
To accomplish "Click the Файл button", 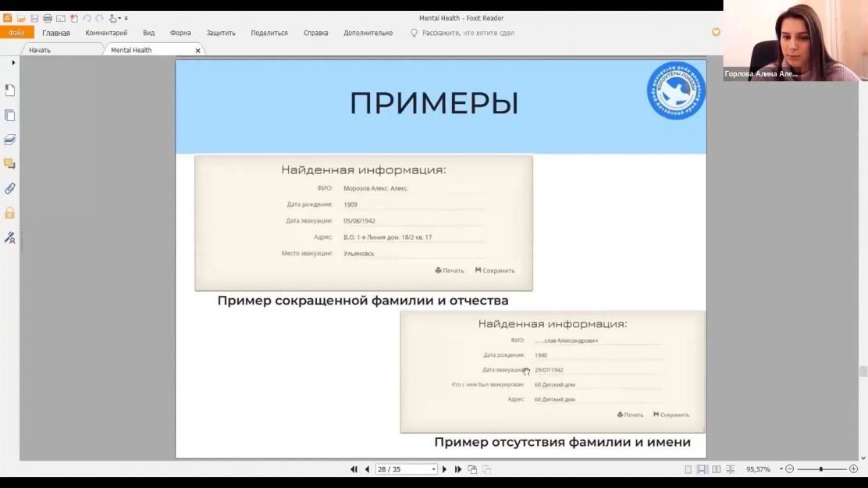I will point(16,33).
